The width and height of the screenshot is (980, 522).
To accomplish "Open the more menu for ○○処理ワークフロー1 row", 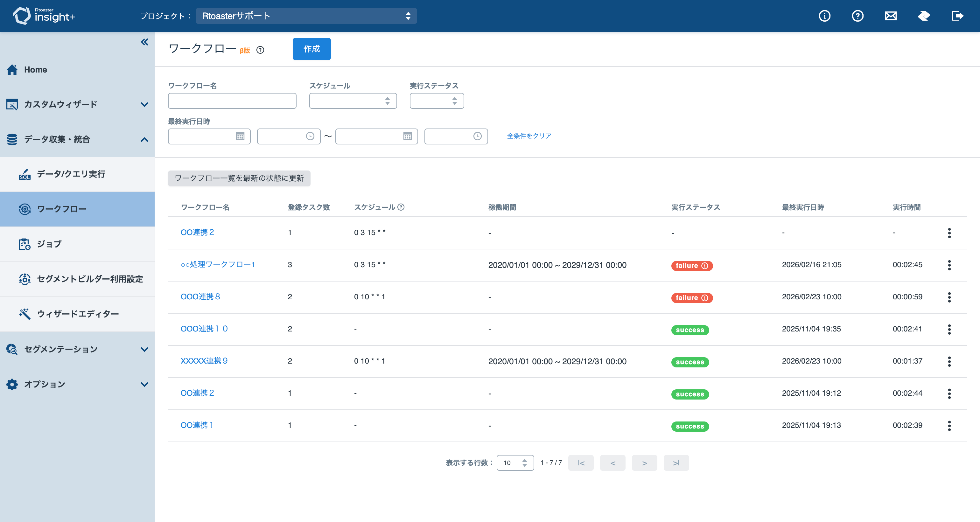I will pos(949,265).
